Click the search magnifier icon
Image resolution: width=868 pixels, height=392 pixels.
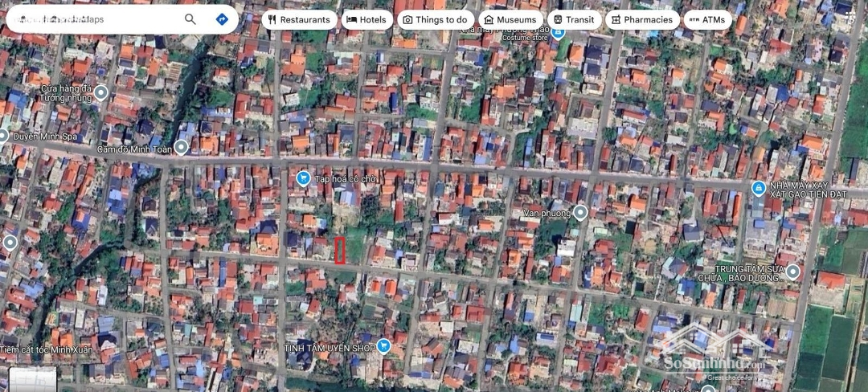[190, 19]
